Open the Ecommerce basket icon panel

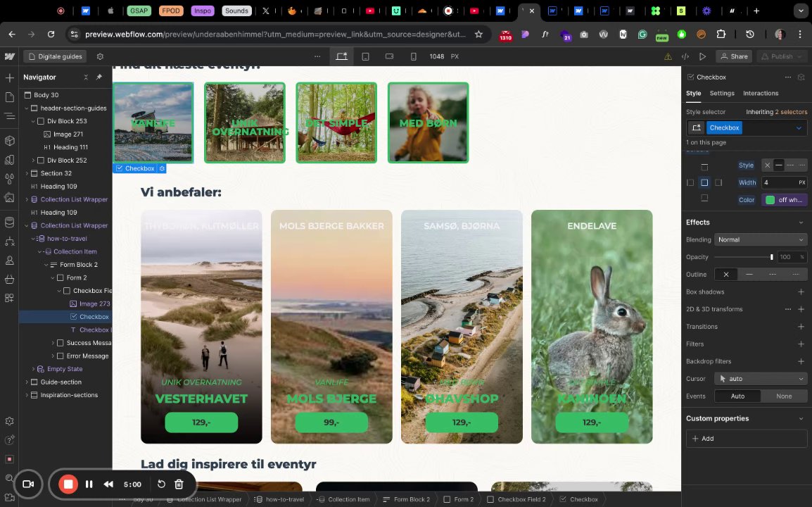click(x=9, y=280)
